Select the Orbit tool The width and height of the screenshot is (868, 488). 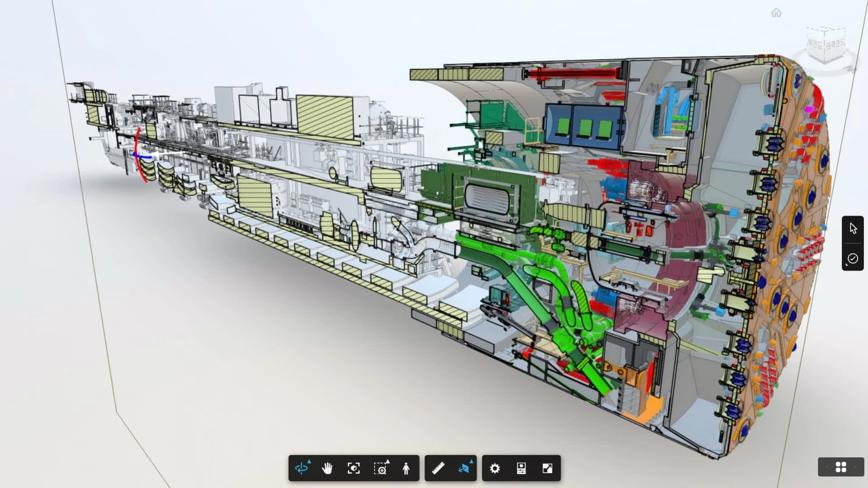301,469
